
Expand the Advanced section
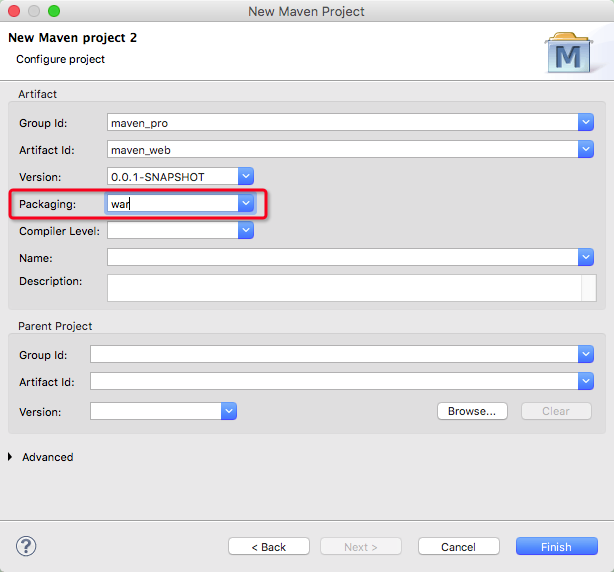(x=11, y=457)
